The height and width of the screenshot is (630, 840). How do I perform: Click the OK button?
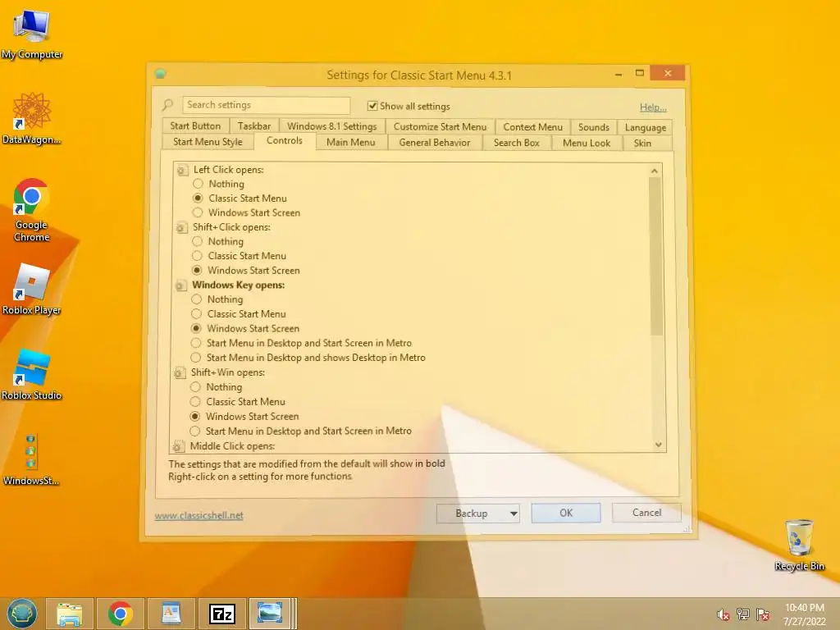(566, 513)
